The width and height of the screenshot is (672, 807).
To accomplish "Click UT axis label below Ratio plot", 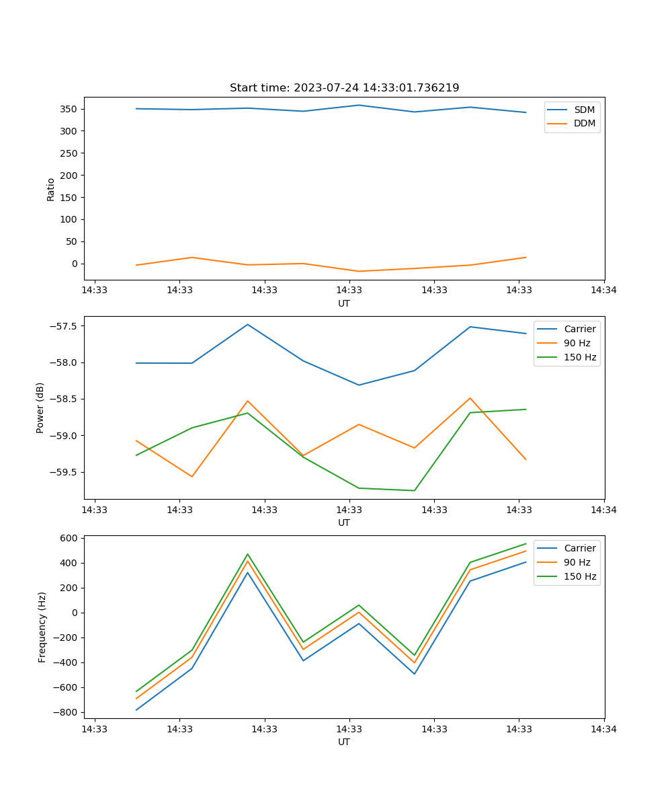I will pyautogui.click(x=344, y=303).
